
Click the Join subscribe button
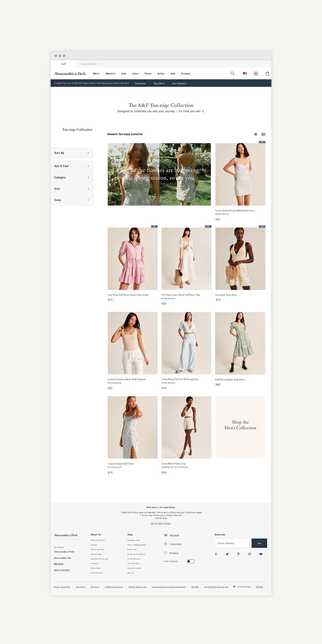tap(259, 543)
